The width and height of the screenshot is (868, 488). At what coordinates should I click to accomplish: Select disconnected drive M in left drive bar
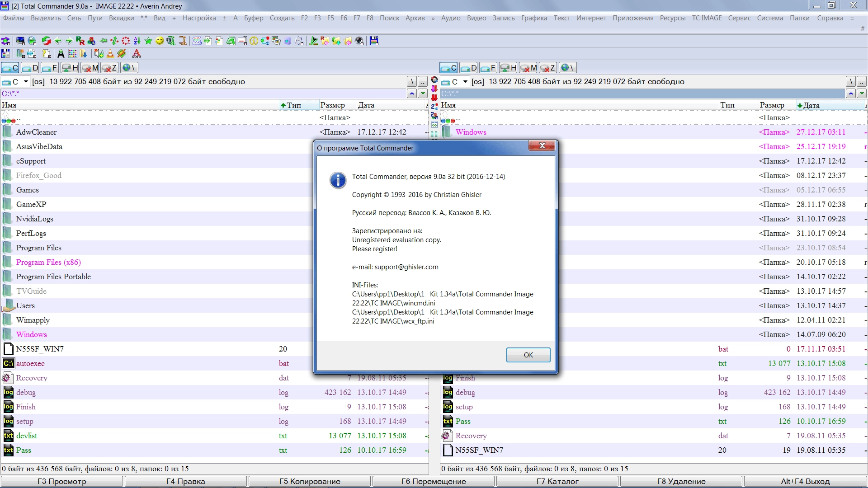90,68
